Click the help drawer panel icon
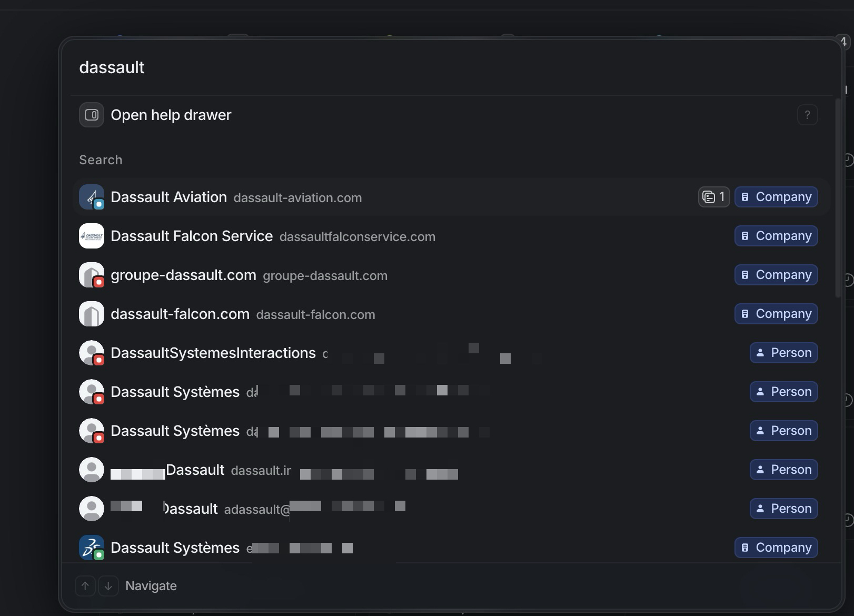 (x=92, y=115)
